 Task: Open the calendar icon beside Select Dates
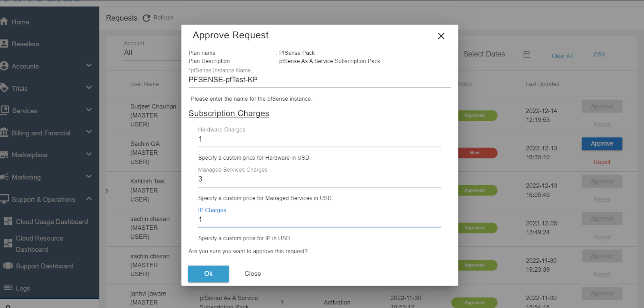(527, 54)
